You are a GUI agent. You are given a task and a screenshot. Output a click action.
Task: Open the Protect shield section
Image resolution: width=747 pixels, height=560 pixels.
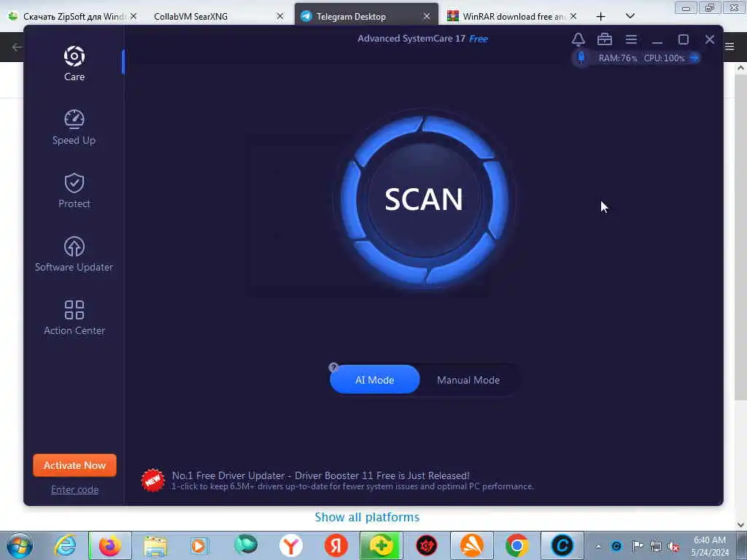[74, 190]
